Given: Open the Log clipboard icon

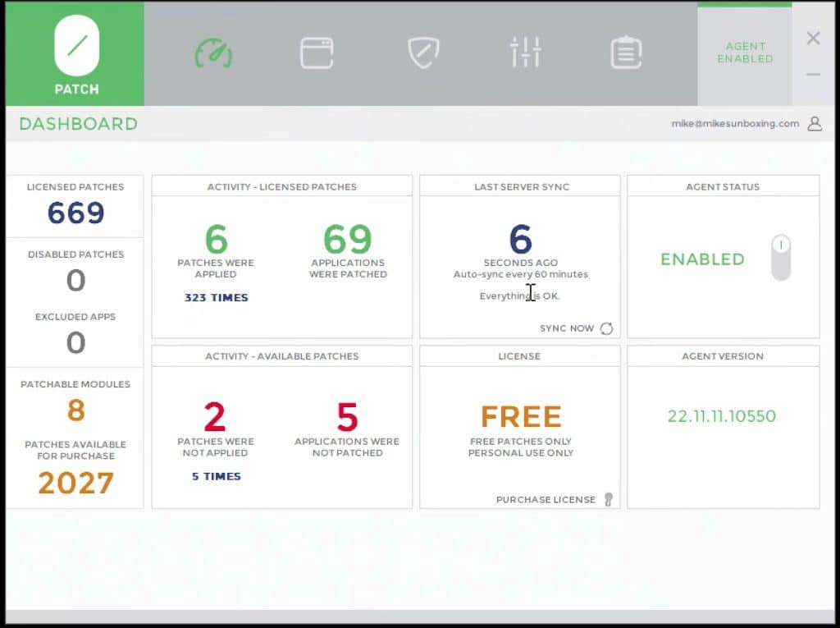Looking at the screenshot, I should (626, 53).
